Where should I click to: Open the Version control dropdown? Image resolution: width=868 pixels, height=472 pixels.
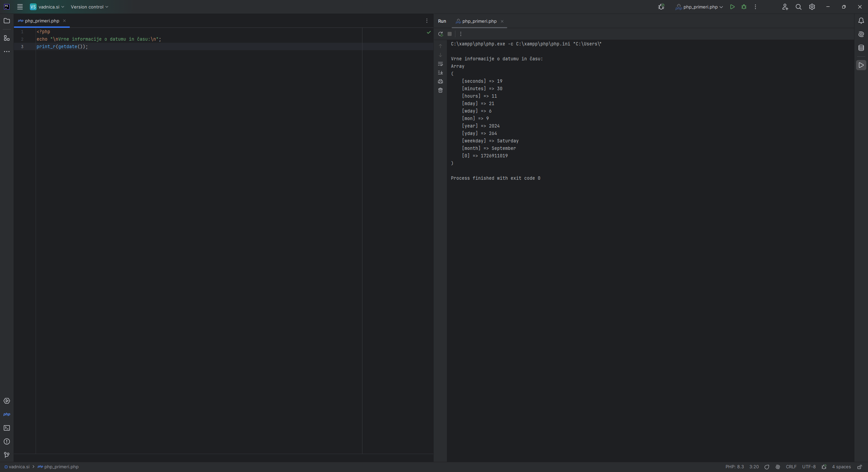[x=89, y=7]
